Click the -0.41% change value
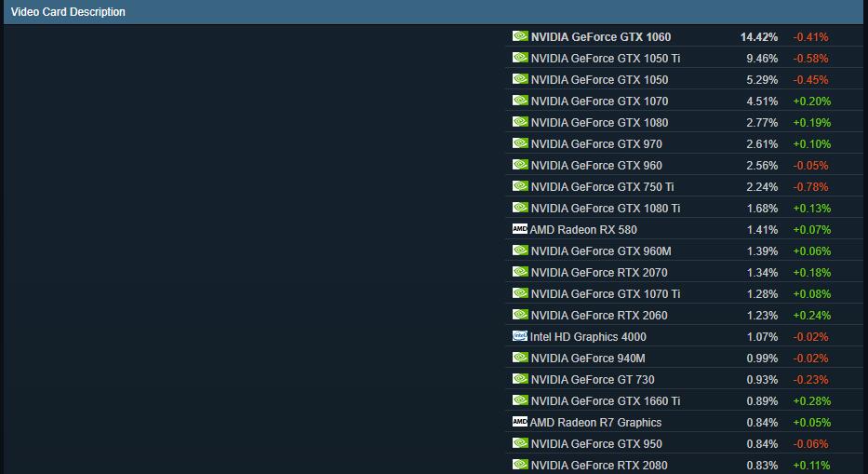The image size is (868, 474). (810, 37)
